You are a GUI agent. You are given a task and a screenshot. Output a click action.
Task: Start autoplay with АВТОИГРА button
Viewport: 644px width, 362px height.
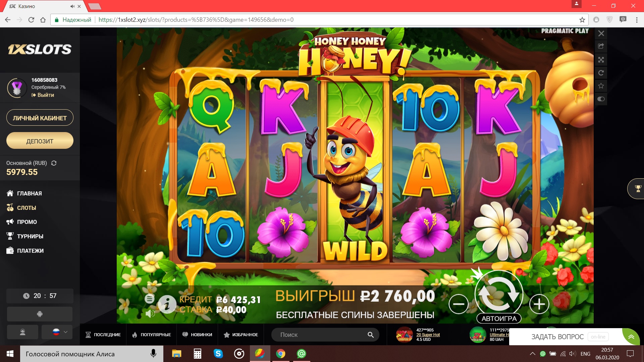(x=499, y=318)
